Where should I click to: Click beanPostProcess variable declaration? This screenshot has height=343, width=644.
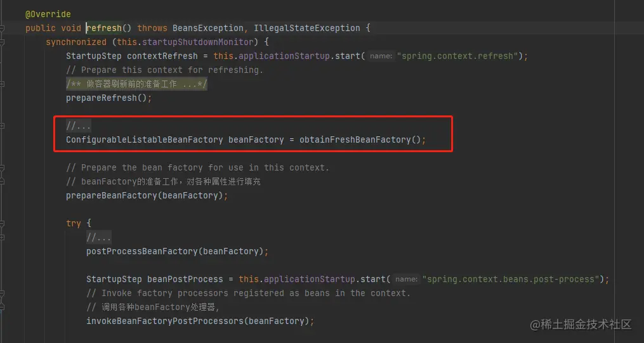(x=185, y=280)
